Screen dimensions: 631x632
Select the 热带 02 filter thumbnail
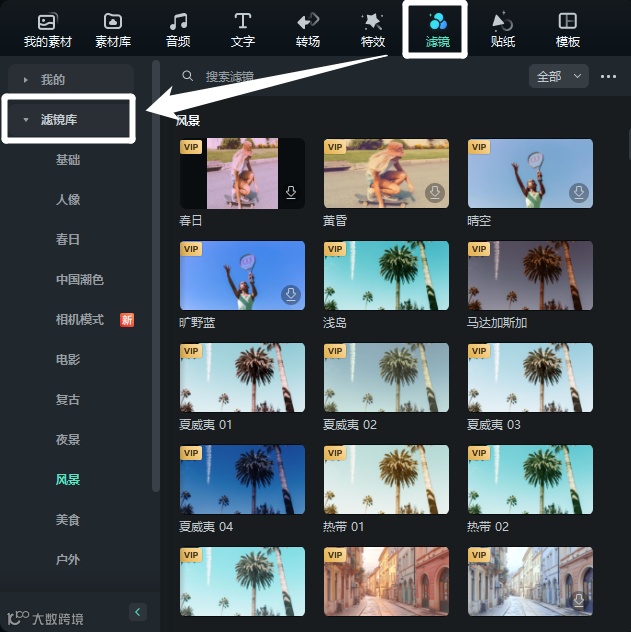click(530, 479)
